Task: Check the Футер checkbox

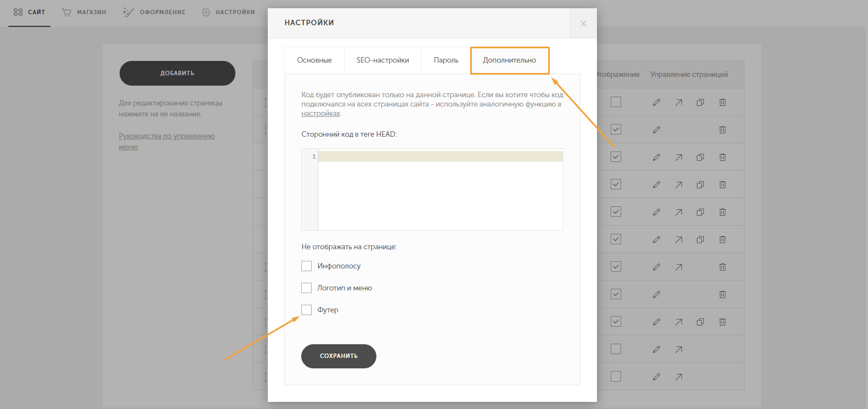Action: [x=306, y=310]
